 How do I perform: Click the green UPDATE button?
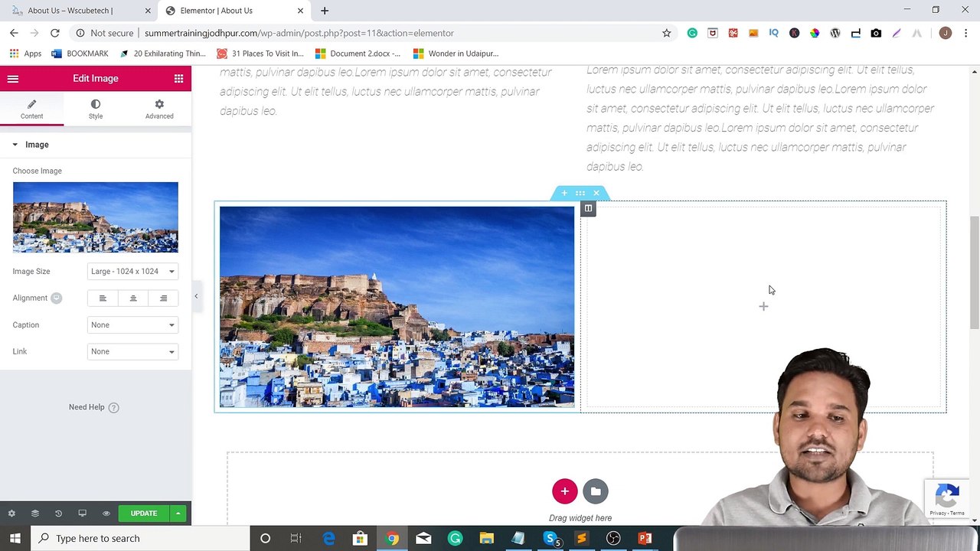[144, 514]
